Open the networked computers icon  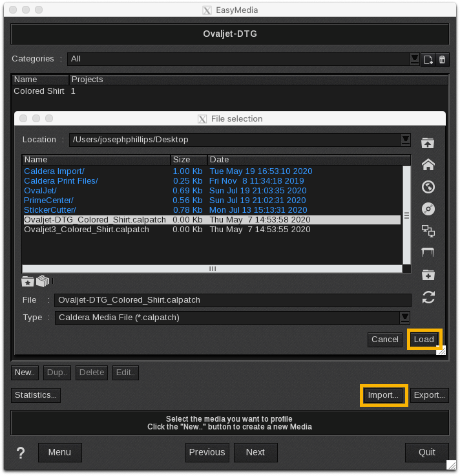point(428,230)
